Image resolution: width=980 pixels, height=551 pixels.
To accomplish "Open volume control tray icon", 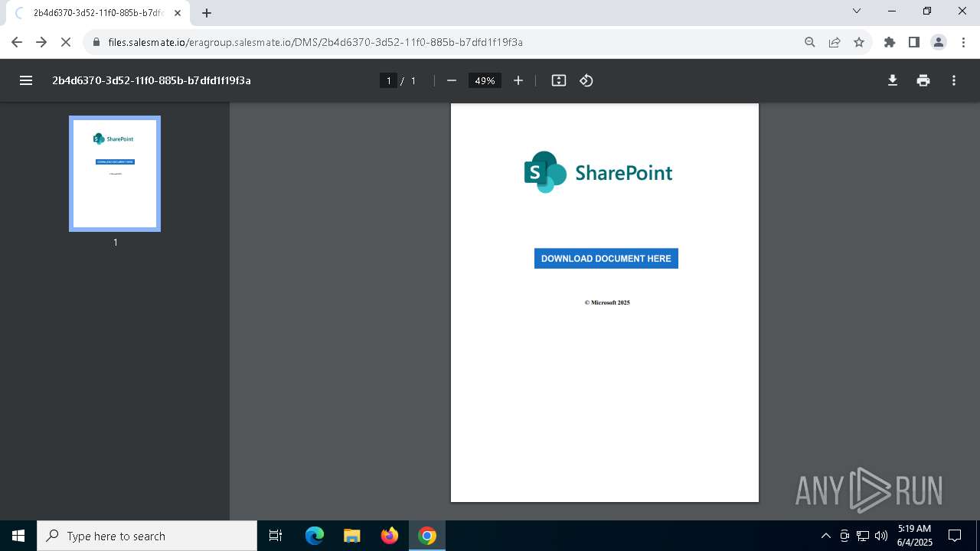I will [881, 536].
